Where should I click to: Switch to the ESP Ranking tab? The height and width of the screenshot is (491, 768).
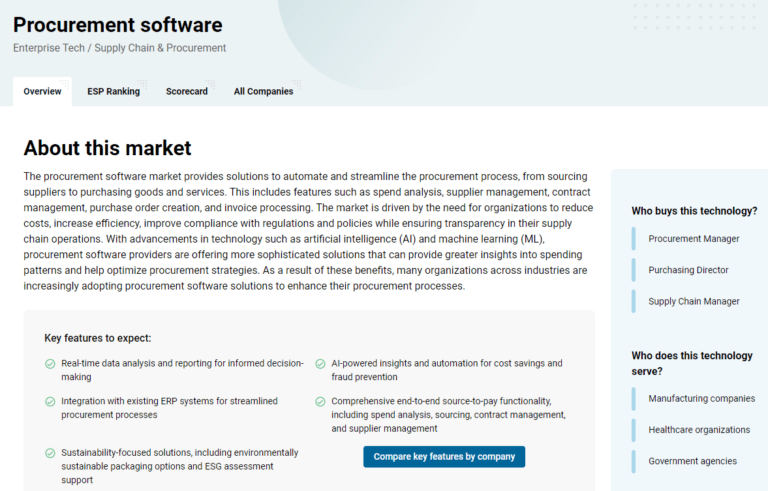[114, 92]
